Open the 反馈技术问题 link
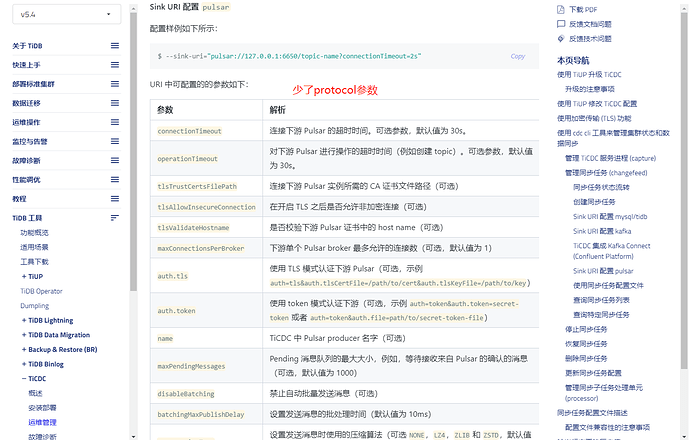 click(x=590, y=39)
